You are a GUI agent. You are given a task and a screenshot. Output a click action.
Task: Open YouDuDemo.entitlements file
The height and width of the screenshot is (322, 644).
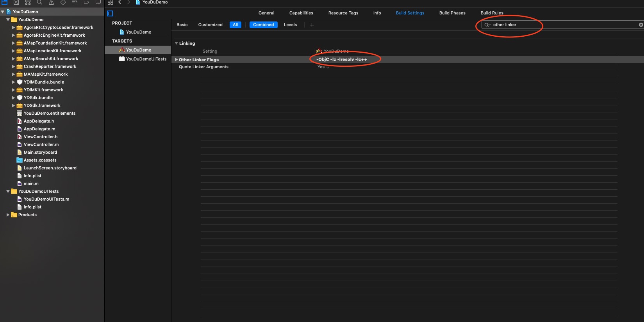pos(50,113)
